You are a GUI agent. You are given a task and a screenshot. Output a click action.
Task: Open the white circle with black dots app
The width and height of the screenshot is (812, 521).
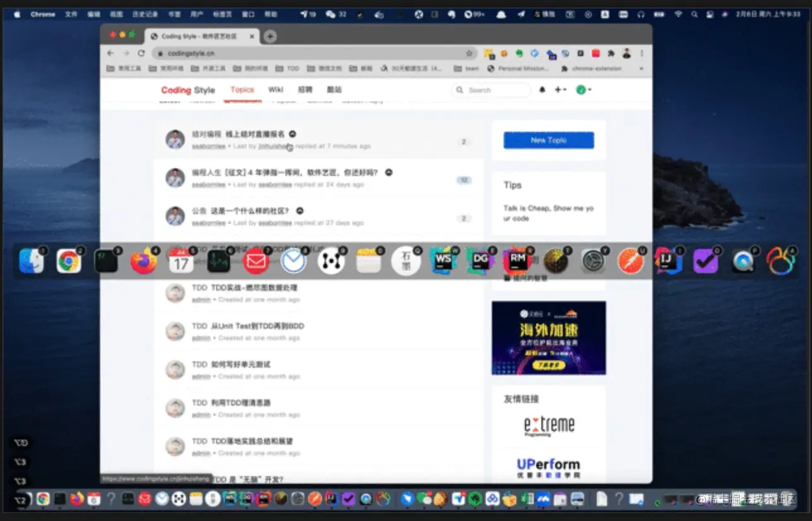(x=331, y=261)
